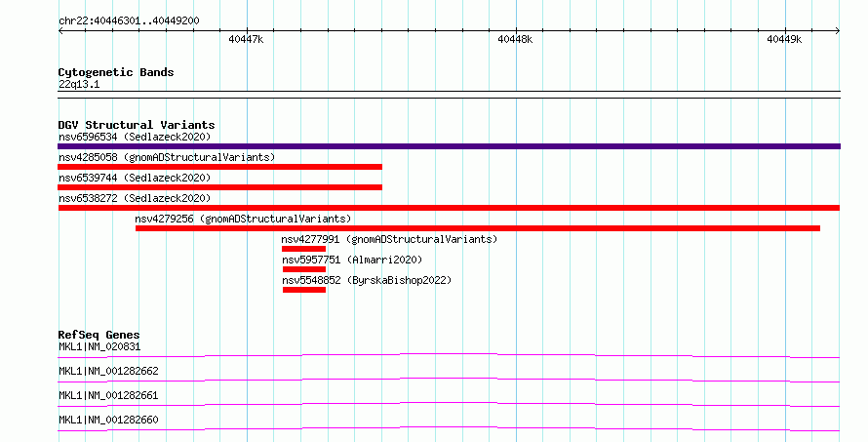Click the red nsv6538272 variant bar
Screen dimensions: 868x442
point(449,208)
